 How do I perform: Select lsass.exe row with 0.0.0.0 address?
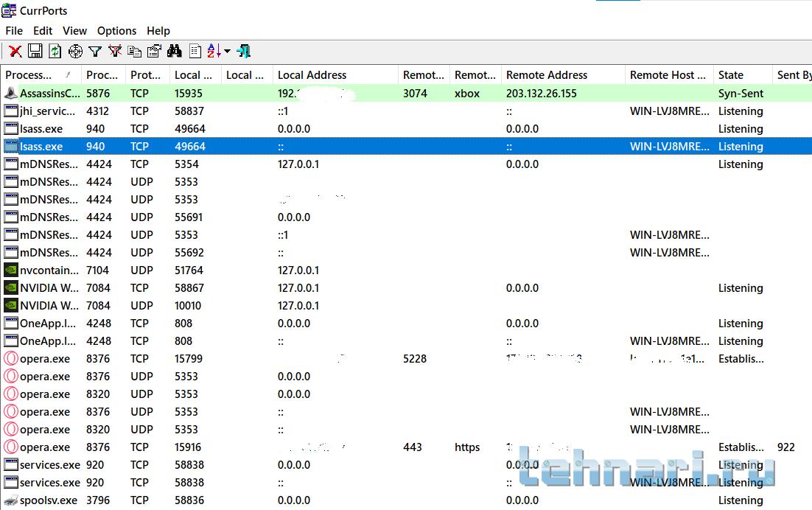point(406,128)
